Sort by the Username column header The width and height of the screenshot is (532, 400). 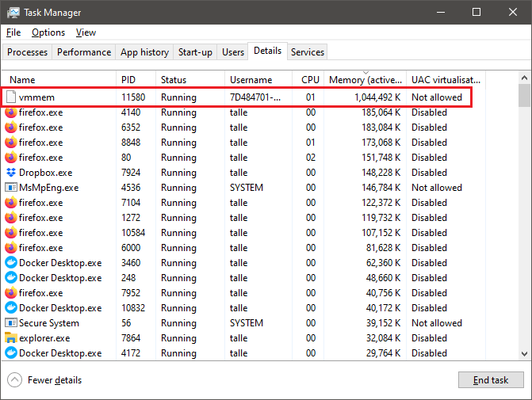tap(258, 80)
